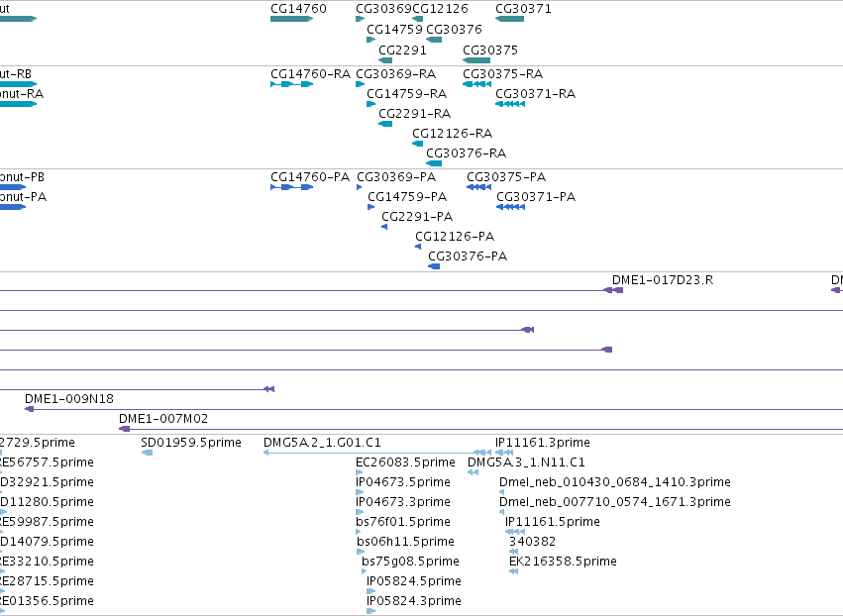Select the CG30375-RA transcript arrow glyph
The width and height of the screenshot is (843, 616).
pos(476,84)
